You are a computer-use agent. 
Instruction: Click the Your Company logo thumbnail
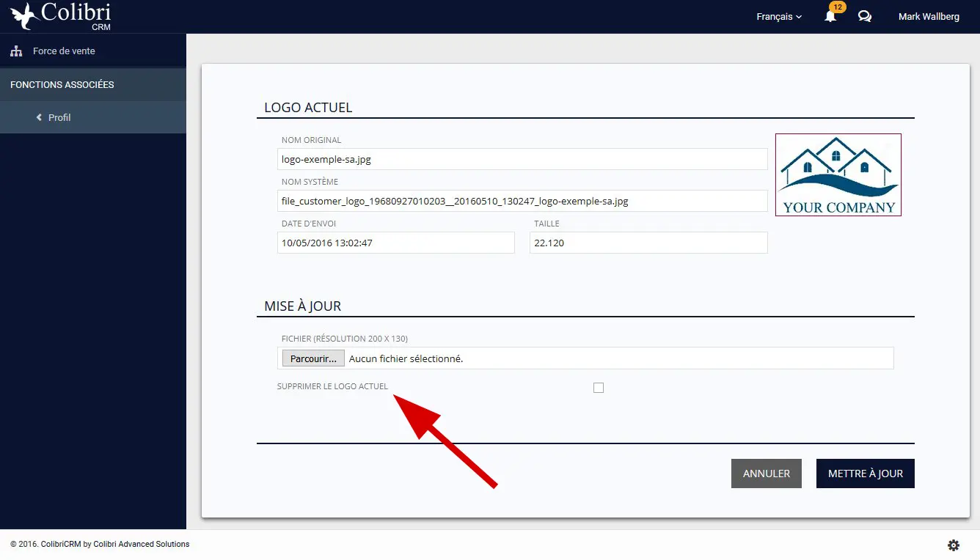click(838, 174)
